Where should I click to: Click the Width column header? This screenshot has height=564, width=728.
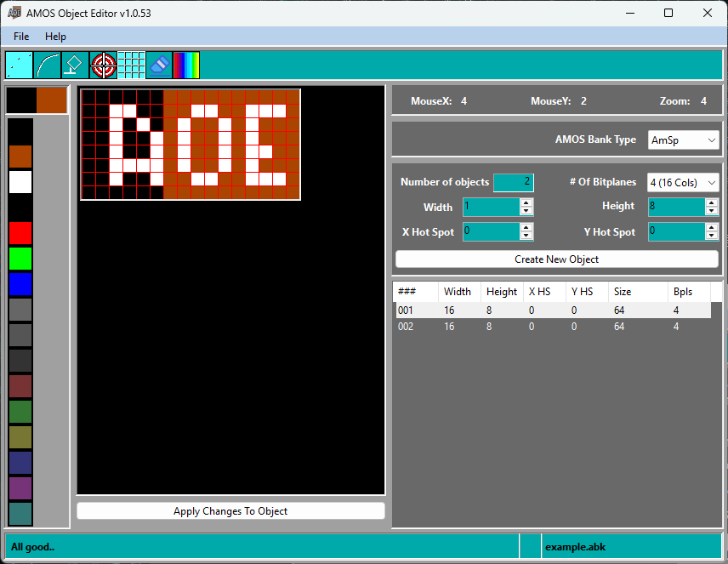coord(459,292)
